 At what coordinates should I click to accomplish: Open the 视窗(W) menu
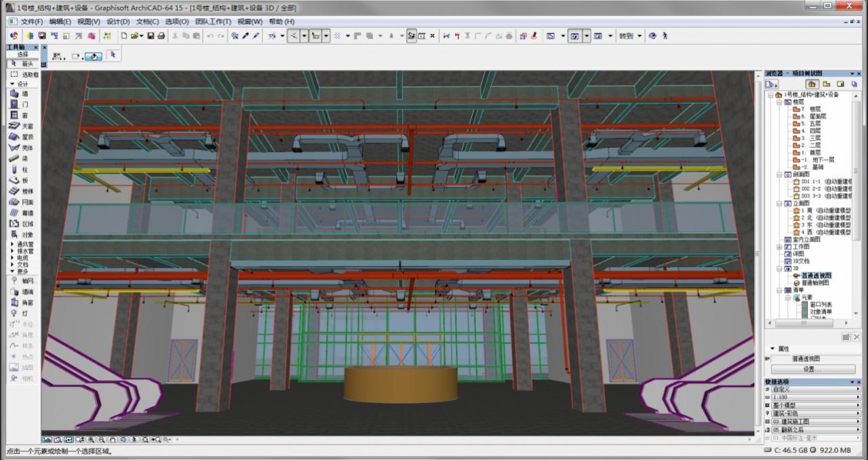[250, 22]
